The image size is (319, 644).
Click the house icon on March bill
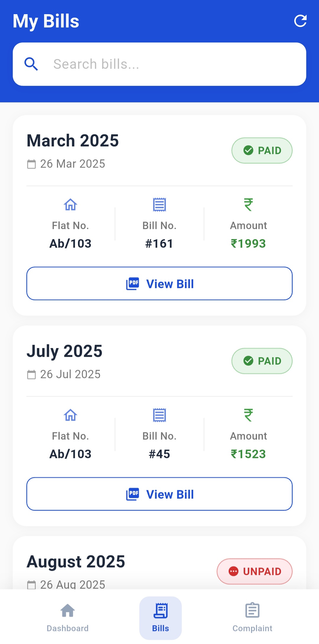coord(71,205)
